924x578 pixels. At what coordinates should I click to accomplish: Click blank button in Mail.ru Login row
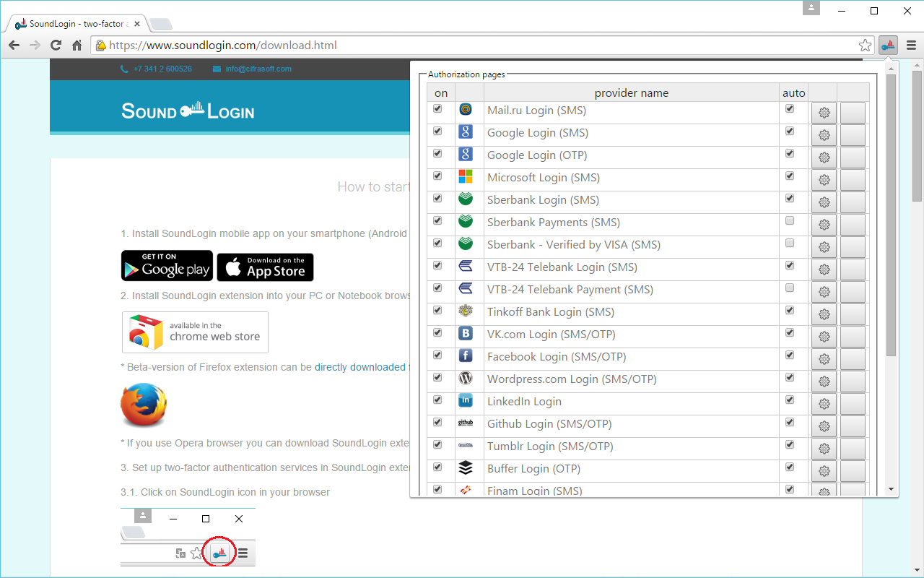click(x=853, y=113)
